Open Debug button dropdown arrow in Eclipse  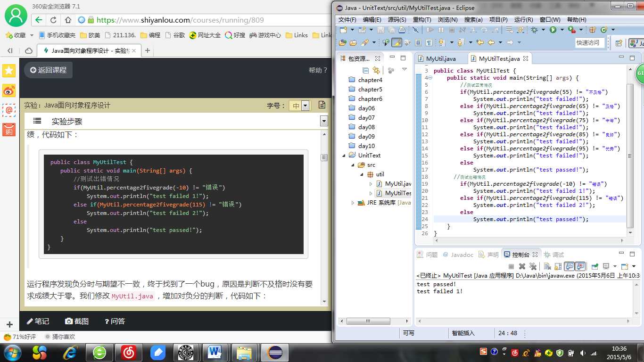pyautogui.click(x=543, y=30)
